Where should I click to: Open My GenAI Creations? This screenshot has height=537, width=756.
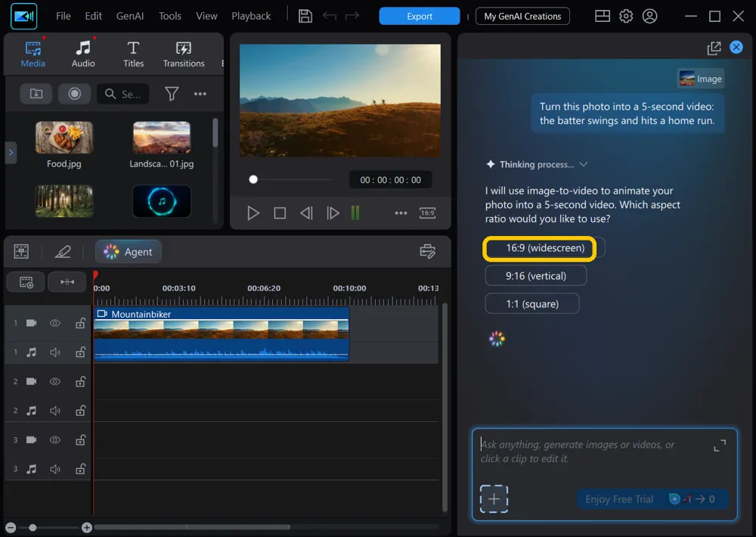(522, 16)
